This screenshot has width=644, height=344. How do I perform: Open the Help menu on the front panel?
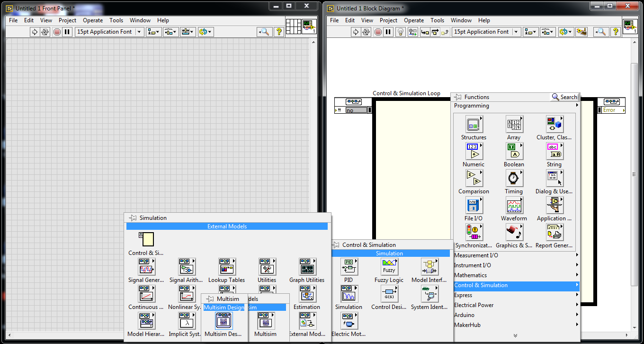tap(163, 20)
